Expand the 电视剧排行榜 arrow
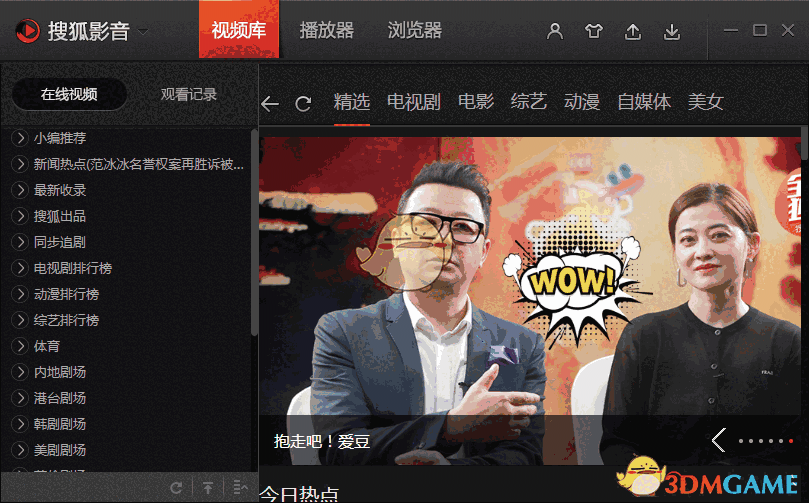Viewport: 809px width, 503px height. (20, 268)
